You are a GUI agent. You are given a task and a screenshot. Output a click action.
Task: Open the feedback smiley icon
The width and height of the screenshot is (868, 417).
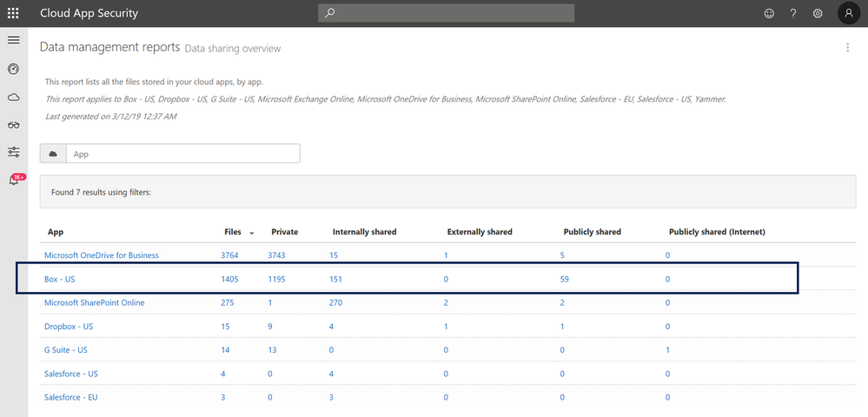[769, 13]
